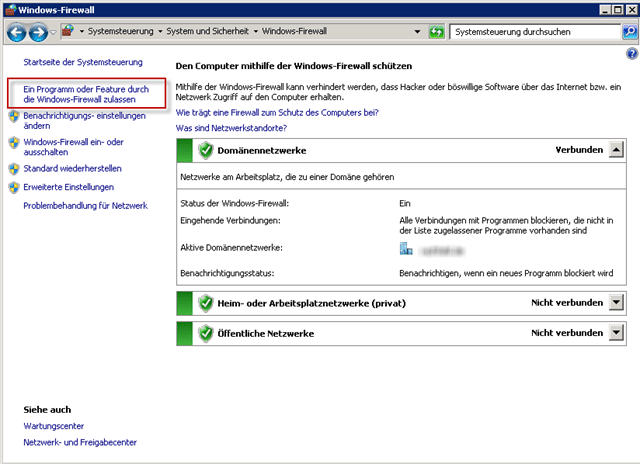Click Heim- oder Arbeitsplatznetzwerke (privat) header title
This screenshot has width=640, height=464.
311,304
